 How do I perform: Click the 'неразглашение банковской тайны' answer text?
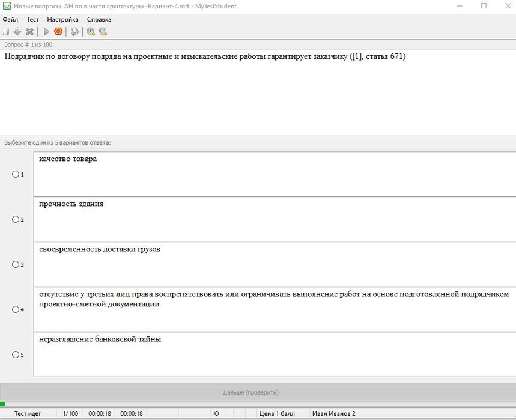[100, 339]
